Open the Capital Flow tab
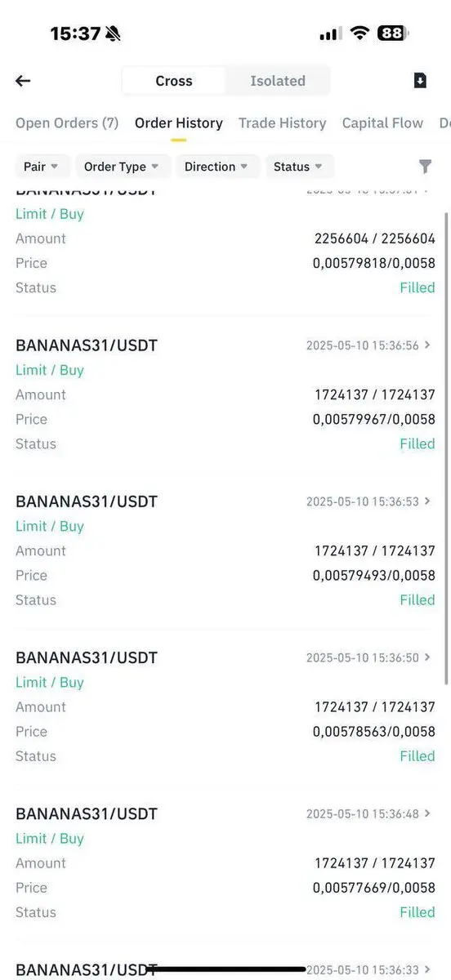The height and width of the screenshot is (980, 451). [x=382, y=123]
